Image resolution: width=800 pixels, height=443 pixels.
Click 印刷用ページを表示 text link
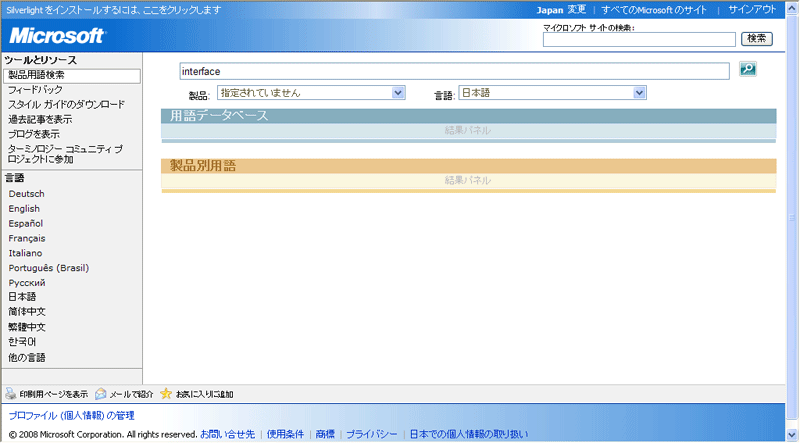point(54,395)
